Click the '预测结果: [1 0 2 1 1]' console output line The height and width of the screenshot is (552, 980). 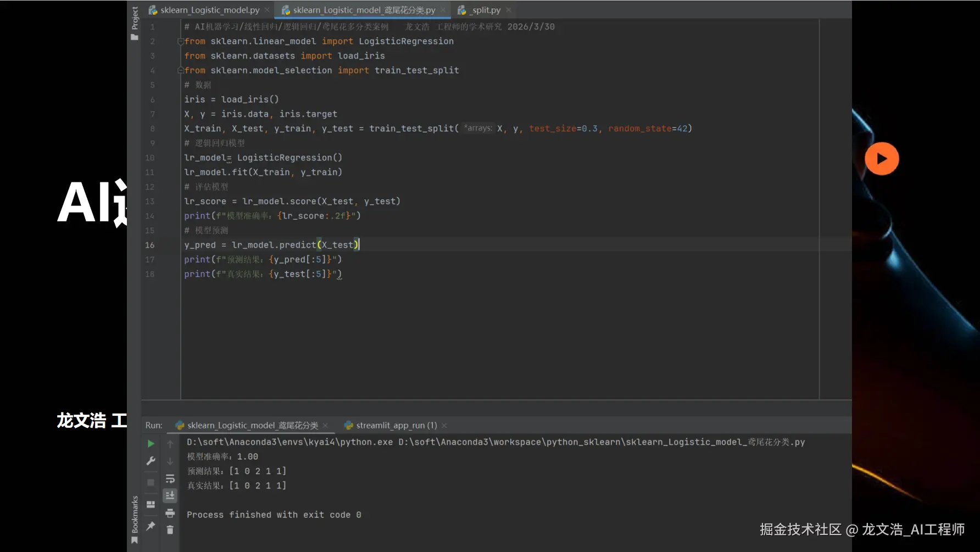click(237, 471)
